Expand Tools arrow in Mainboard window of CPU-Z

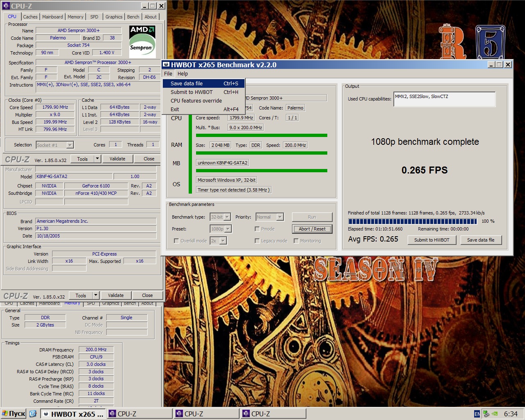96,295
